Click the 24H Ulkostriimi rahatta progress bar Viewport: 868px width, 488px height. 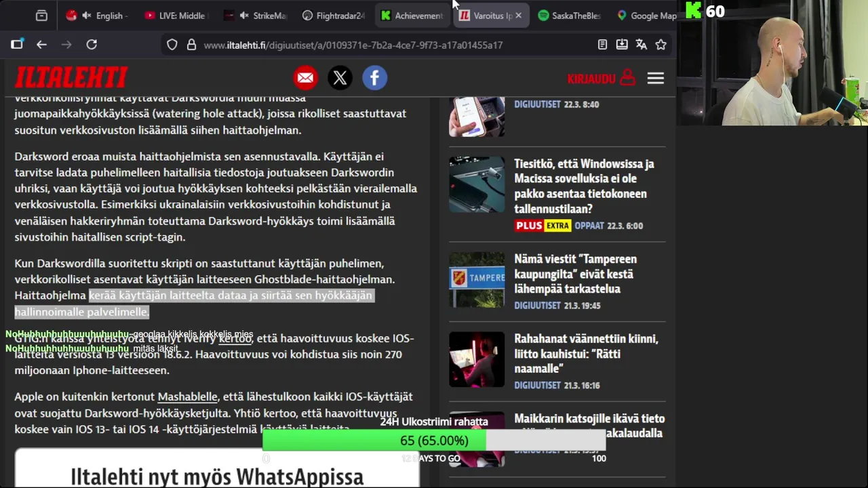click(x=434, y=441)
